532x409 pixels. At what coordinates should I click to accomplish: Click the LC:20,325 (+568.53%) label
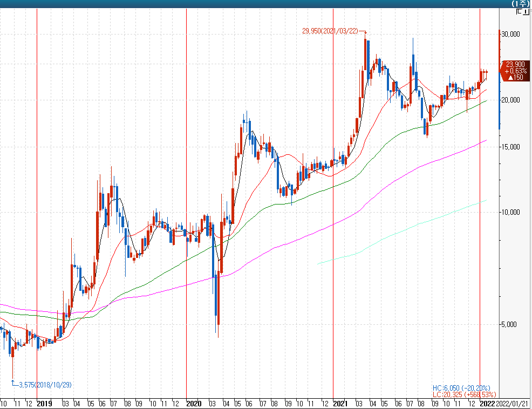[x=464, y=395]
